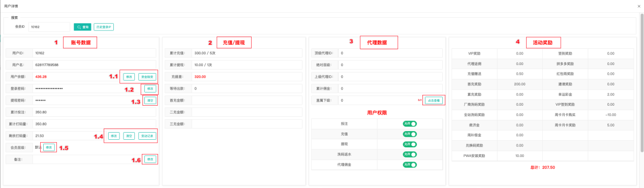644x188 pixels.
Task: Click 修改 next to 会员层级
Action: click(49, 147)
